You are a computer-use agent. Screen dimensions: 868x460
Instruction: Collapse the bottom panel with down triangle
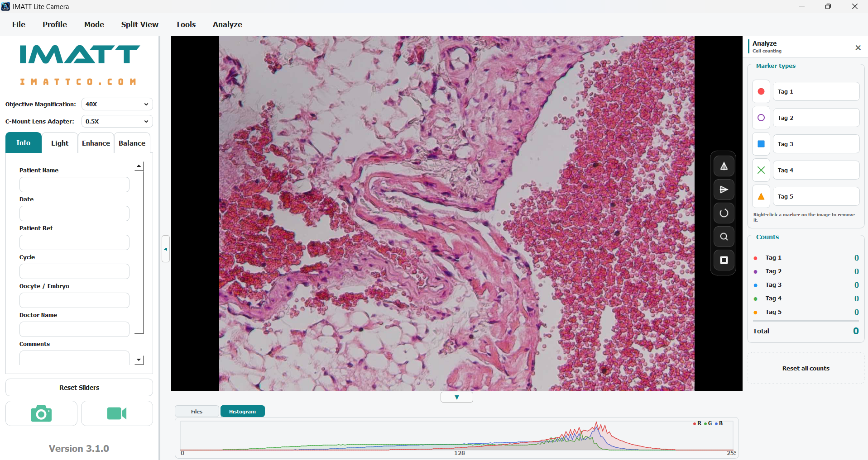[x=457, y=397]
